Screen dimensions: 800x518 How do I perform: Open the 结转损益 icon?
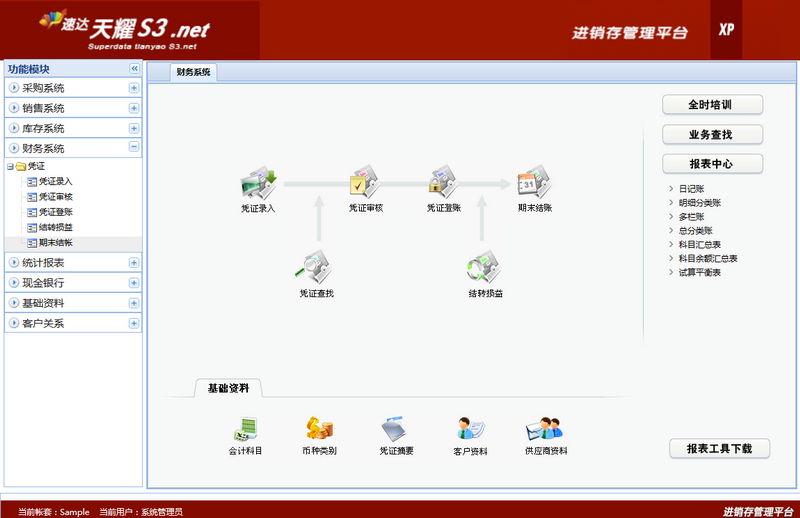tap(485, 268)
